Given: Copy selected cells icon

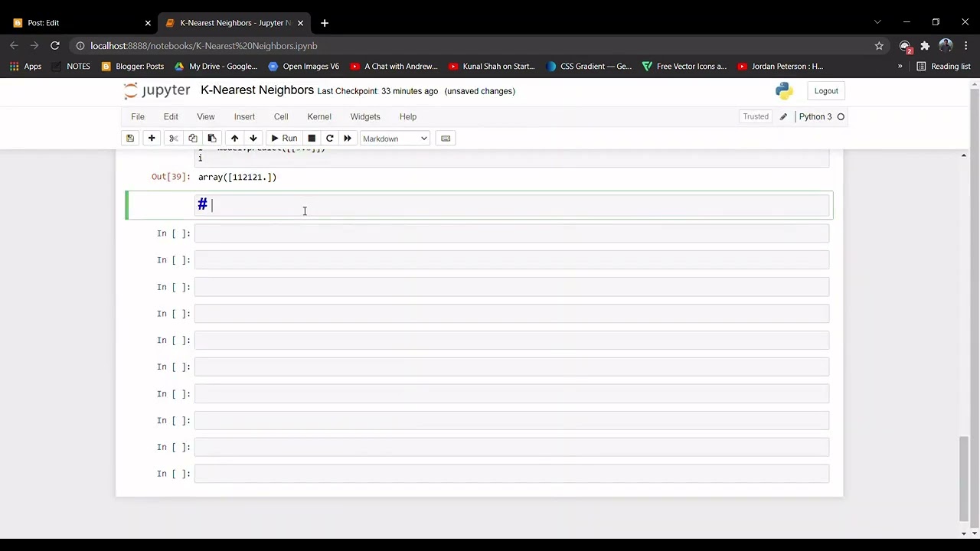Looking at the screenshot, I should [193, 139].
